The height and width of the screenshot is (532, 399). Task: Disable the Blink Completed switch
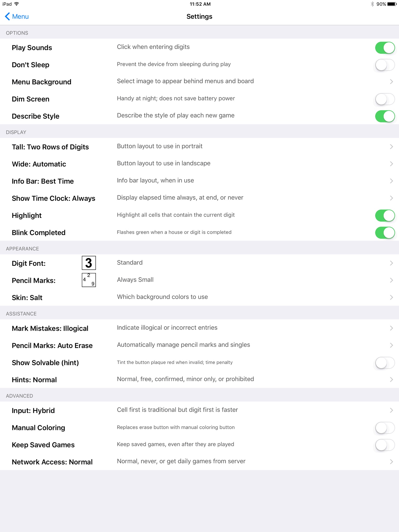click(385, 233)
